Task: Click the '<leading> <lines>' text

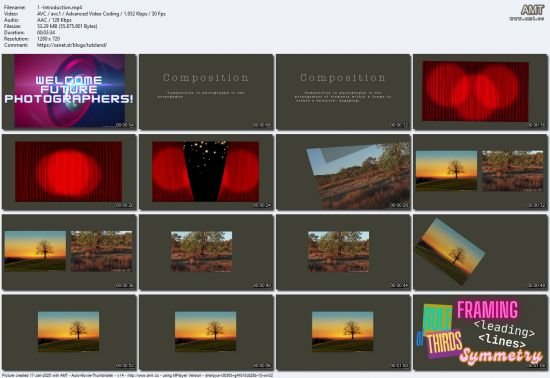Action: click(504, 334)
